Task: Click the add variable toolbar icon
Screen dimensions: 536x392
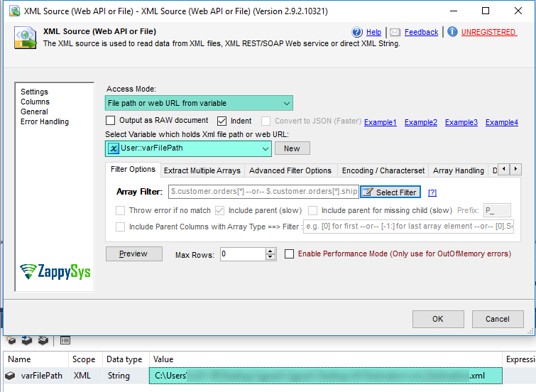Action: (11, 340)
